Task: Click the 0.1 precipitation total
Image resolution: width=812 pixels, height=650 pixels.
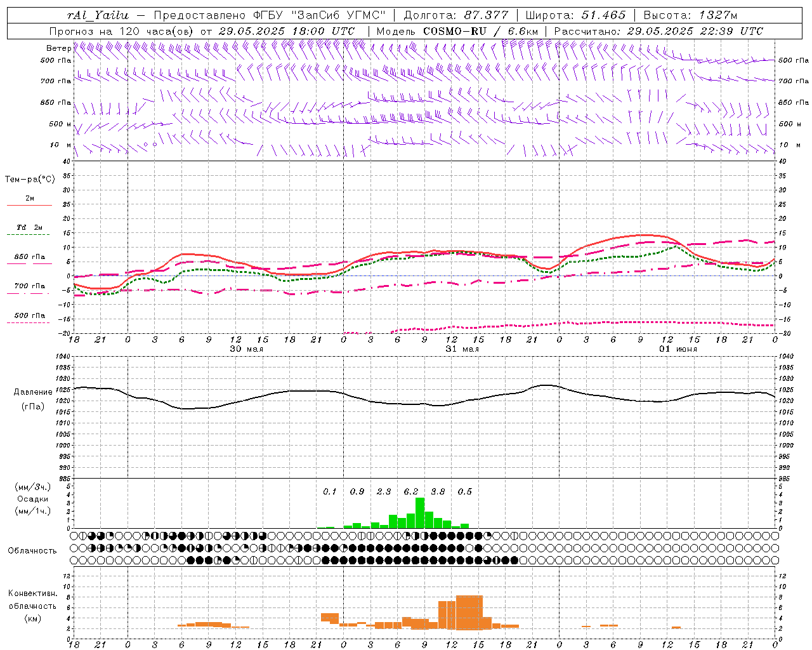Action: pyautogui.click(x=330, y=491)
